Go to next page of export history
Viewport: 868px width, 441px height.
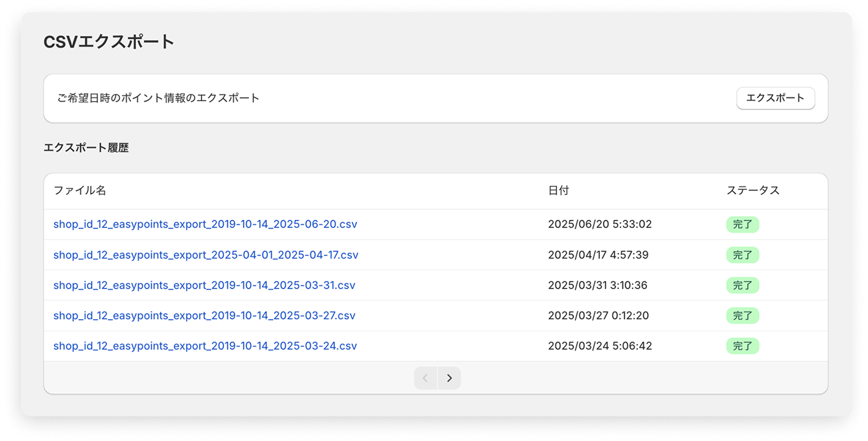pos(449,378)
